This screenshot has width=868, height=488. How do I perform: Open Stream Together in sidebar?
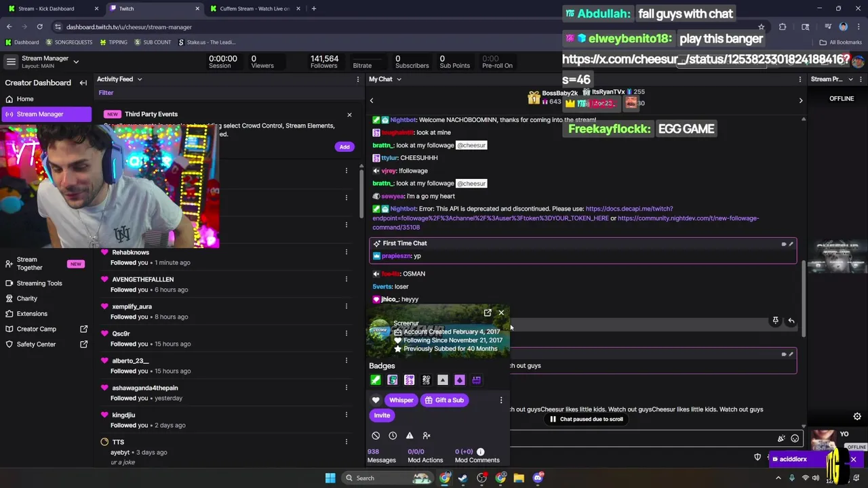coord(45,264)
